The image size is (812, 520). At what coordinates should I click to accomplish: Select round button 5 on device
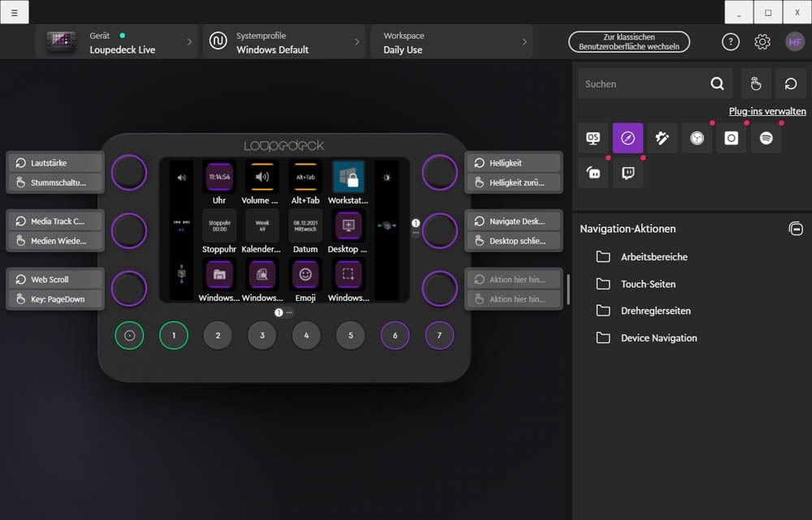pos(351,335)
